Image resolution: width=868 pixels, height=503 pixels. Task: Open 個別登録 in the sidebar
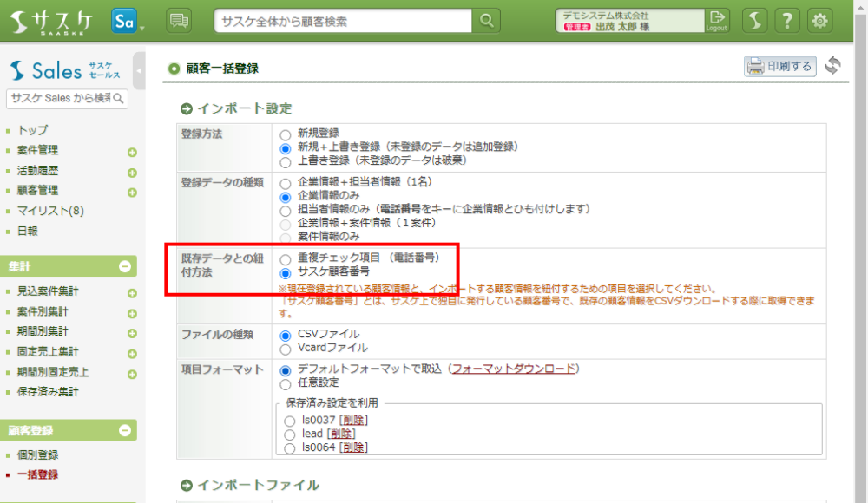pyautogui.click(x=38, y=454)
